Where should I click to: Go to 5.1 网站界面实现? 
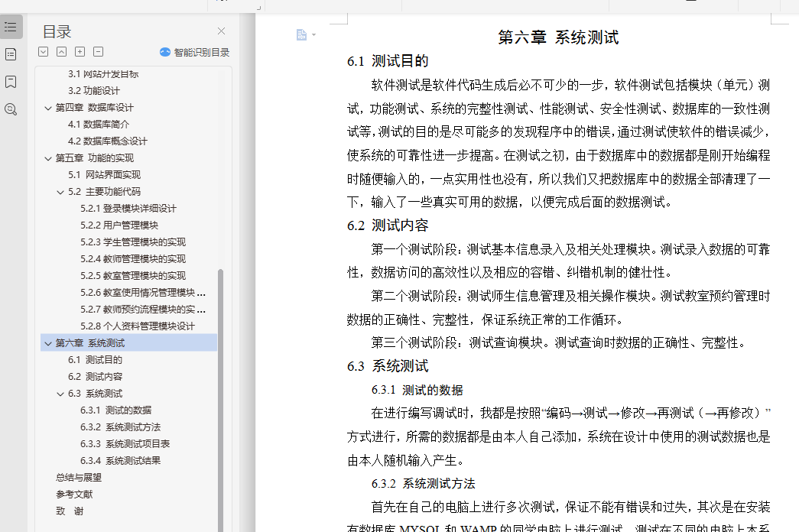pyautogui.click(x=105, y=175)
